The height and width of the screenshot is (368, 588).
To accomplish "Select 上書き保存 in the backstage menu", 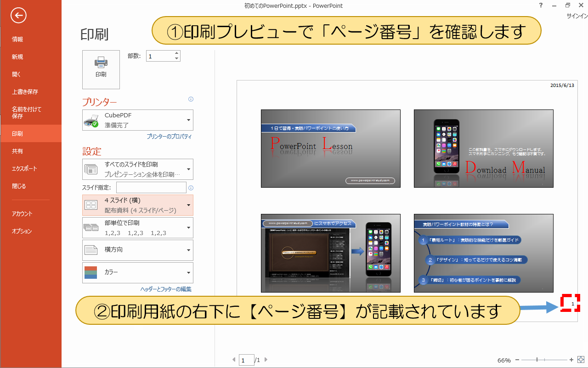I will (x=31, y=92).
